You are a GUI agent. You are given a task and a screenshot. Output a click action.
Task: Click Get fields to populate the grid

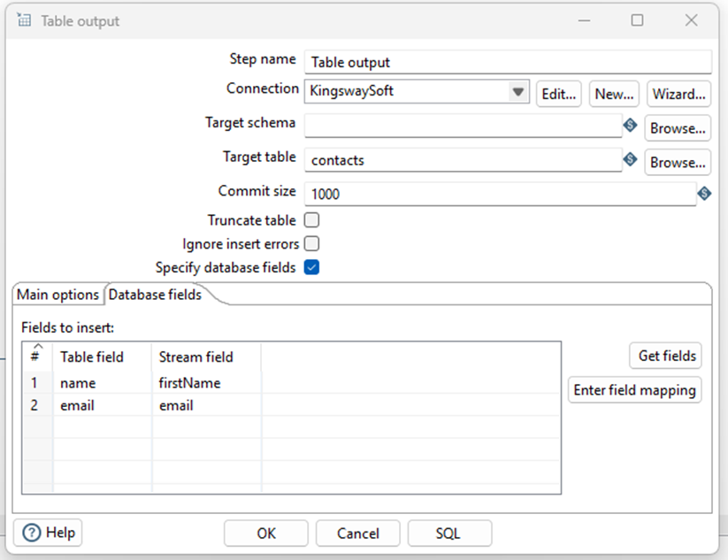pyautogui.click(x=665, y=356)
